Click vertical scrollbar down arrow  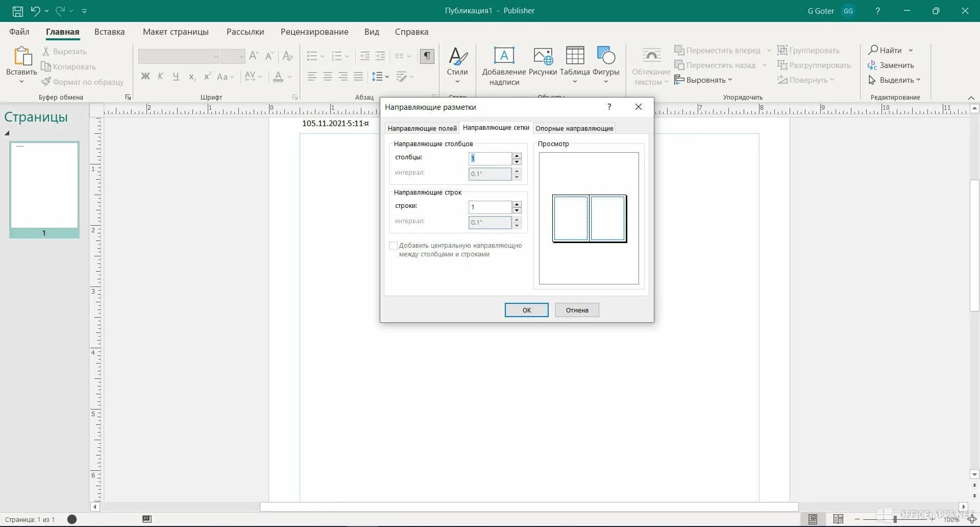[974, 474]
